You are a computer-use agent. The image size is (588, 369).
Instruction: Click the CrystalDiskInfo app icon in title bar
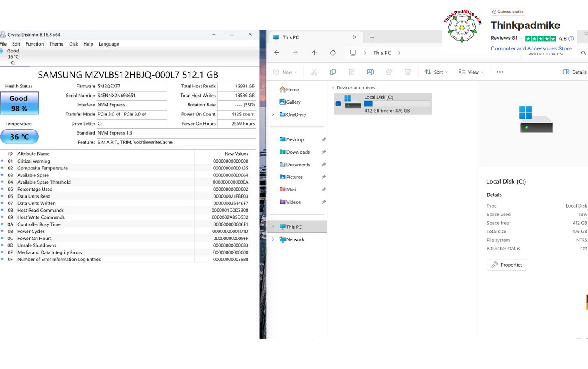3,35
